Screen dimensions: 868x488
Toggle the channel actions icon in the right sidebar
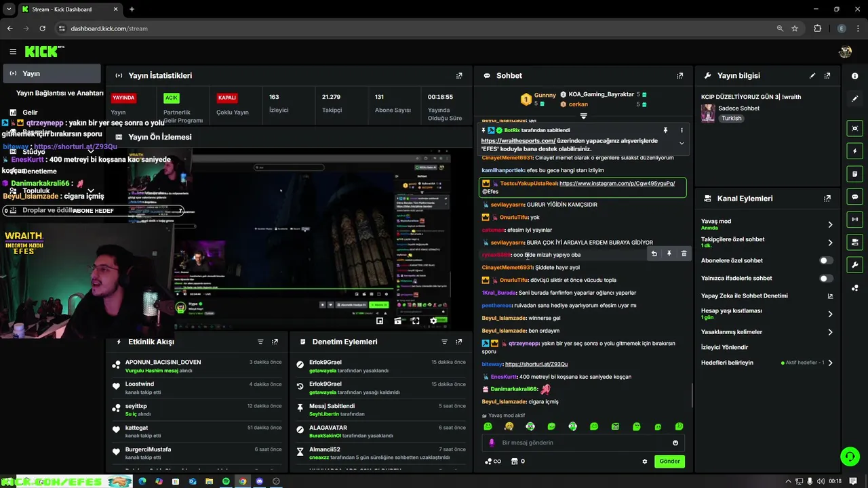click(855, 242)
